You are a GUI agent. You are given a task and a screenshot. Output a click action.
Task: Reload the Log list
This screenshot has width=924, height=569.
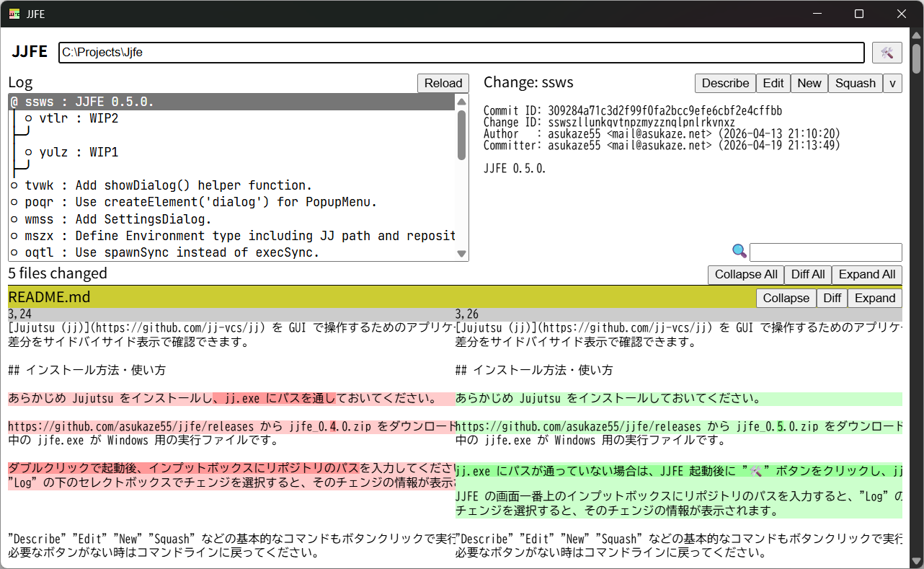click(x=443, y=83)
